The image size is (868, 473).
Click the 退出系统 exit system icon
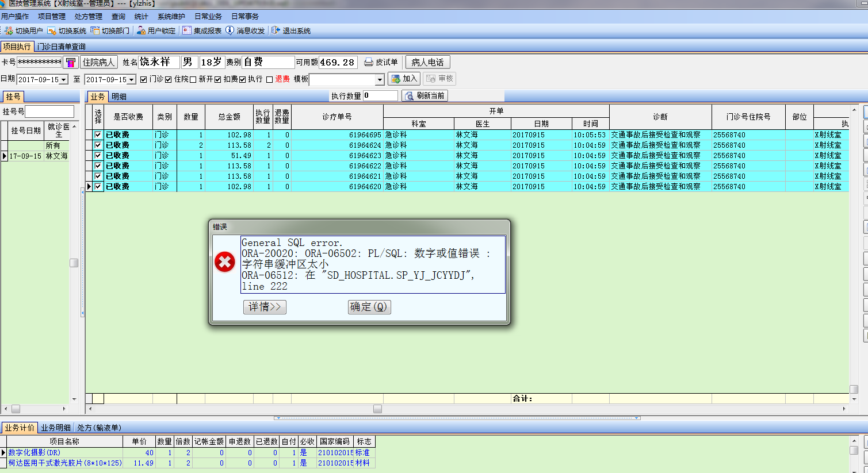276,30
